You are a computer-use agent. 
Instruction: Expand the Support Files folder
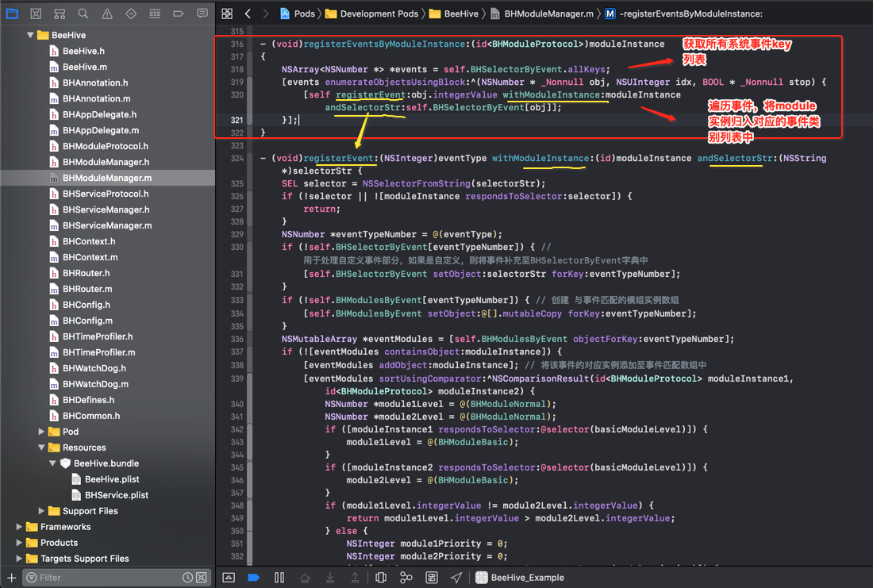point(41,510)
